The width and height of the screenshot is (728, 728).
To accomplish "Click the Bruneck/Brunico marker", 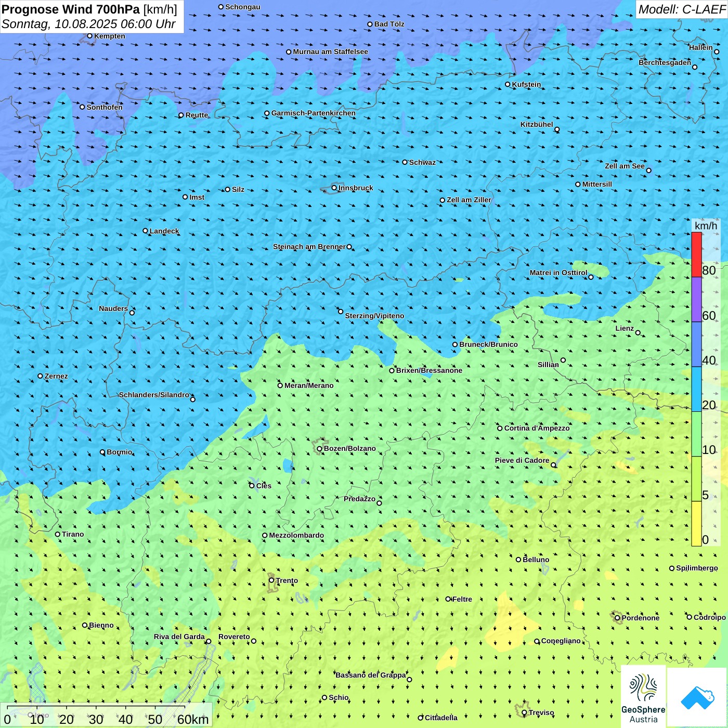I will tap(454, 344).
